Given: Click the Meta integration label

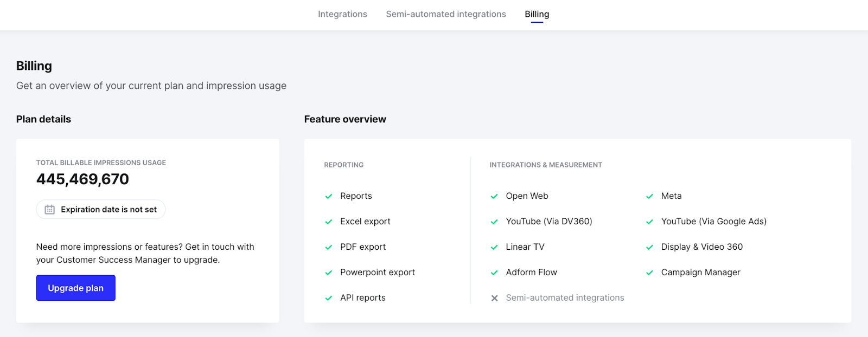Looking at the screenshot, I should pos(671,196).
